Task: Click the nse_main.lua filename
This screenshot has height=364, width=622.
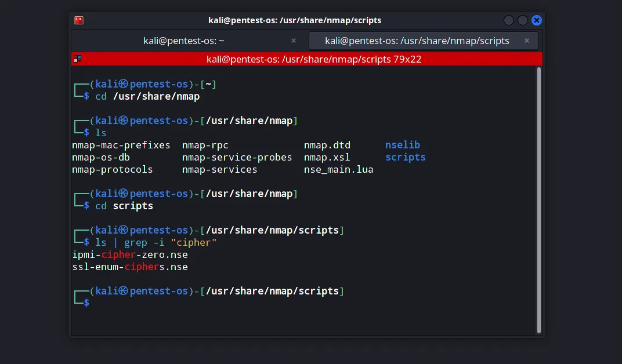Action: [x=338, y=169]
